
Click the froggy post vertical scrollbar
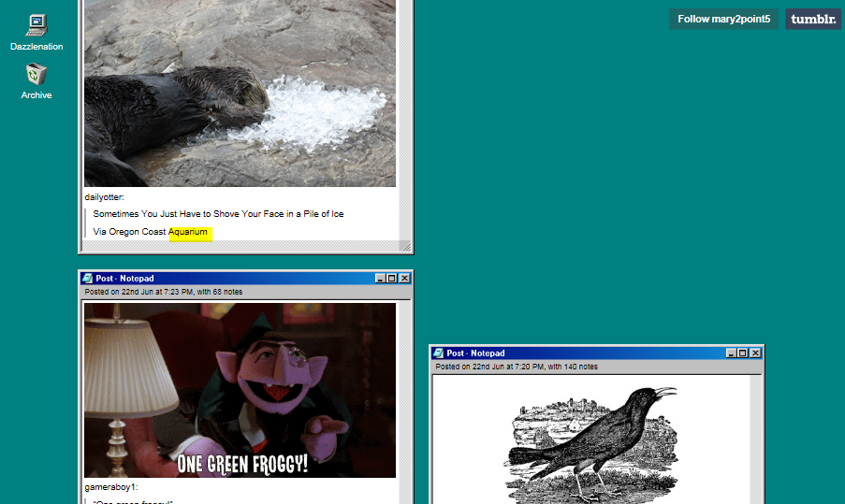pyautogui.click(x=405, y=402)
